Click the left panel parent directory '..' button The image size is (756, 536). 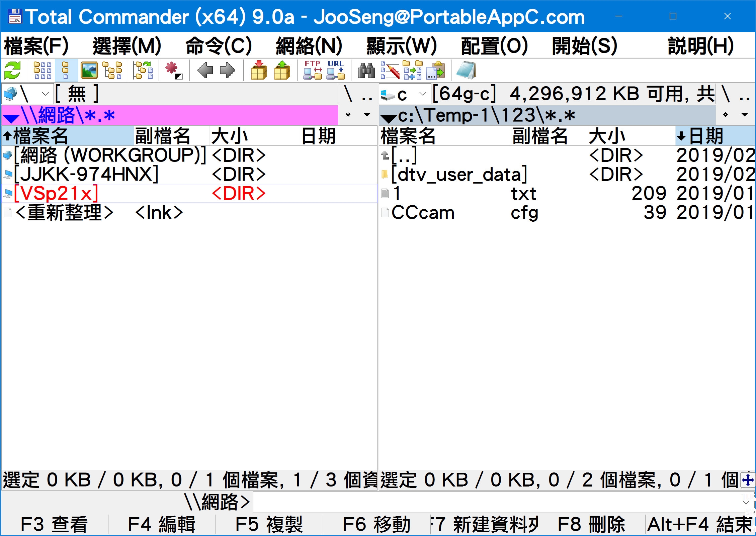pyautogui.click(x=367, y=94)
